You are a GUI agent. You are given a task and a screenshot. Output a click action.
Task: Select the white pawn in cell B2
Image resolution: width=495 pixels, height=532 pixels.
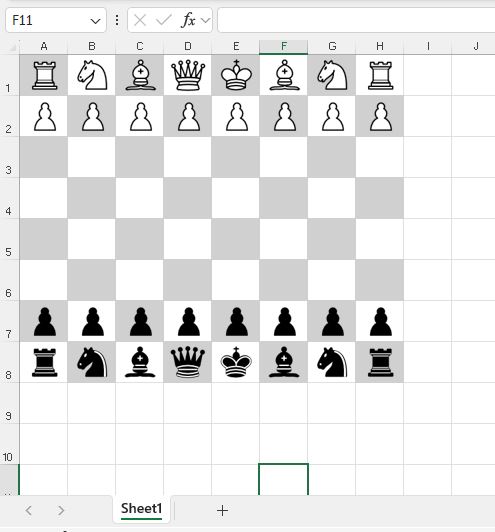(93, 117)
